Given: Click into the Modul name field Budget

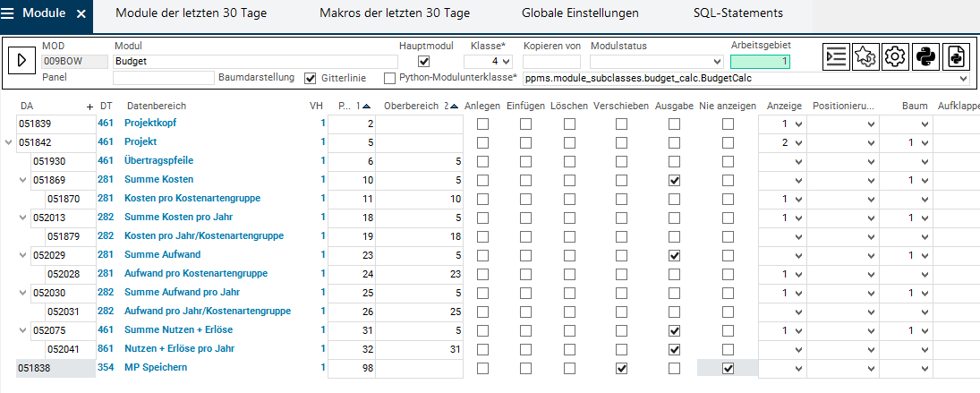Looking at the screenshot, I should (x=255, y=62).
